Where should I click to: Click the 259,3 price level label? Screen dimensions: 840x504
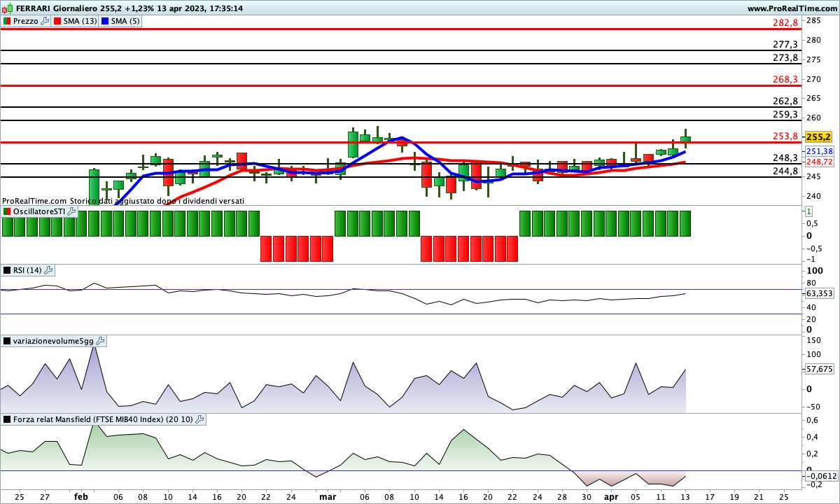click(x=785, y=114)
